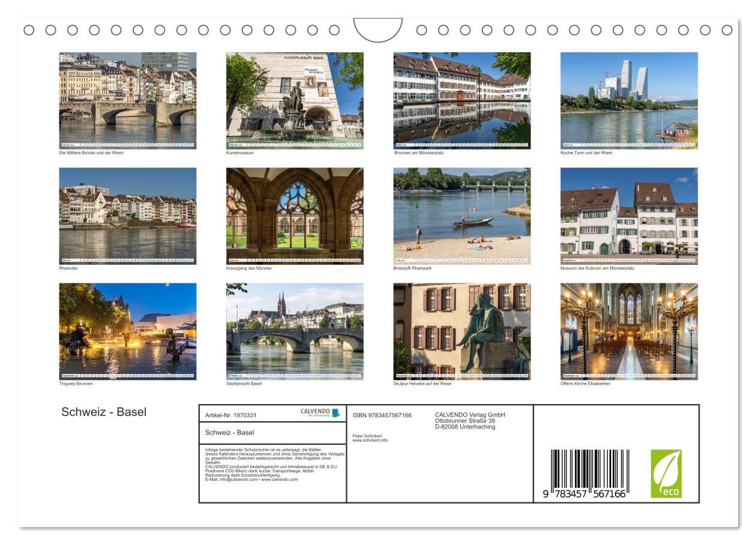Screen dimensions: 756x545
Task: Click the Artikel-Nr. 1970331 text
Action: [231, 415]
